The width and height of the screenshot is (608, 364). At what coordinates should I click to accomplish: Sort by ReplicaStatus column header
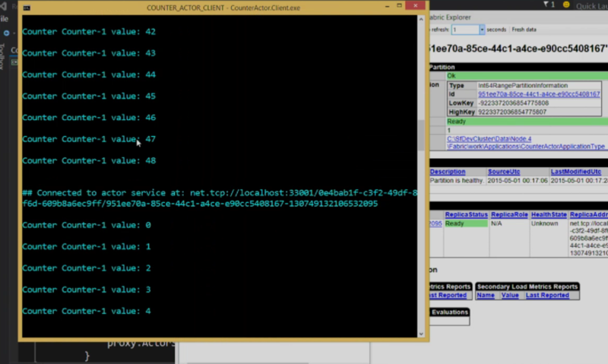tap(466, 214)
